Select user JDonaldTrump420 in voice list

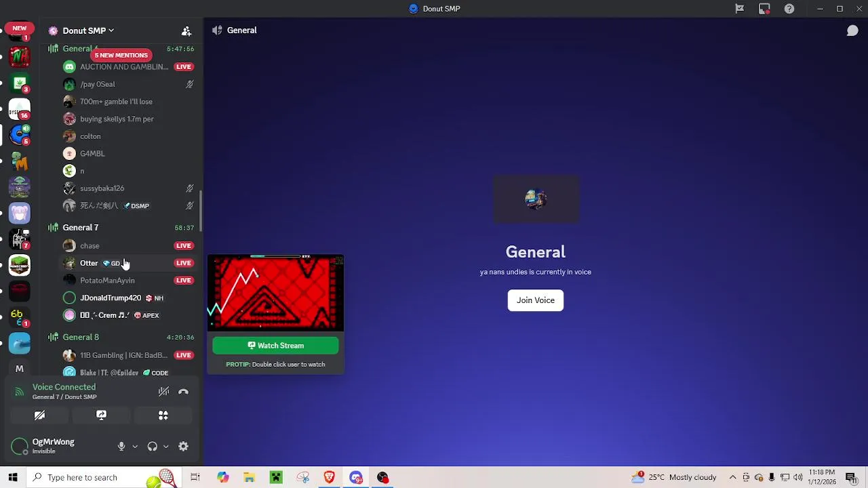pos(111,298)
